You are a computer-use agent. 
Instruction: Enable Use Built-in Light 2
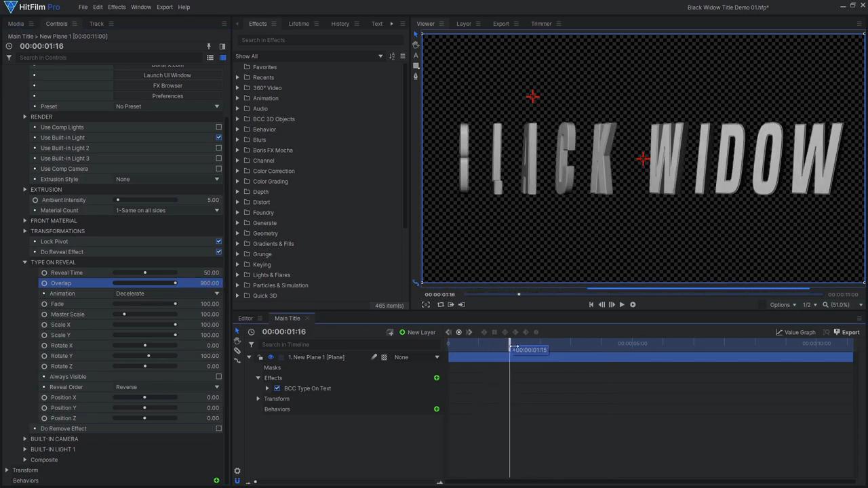[x=218, y=148]
